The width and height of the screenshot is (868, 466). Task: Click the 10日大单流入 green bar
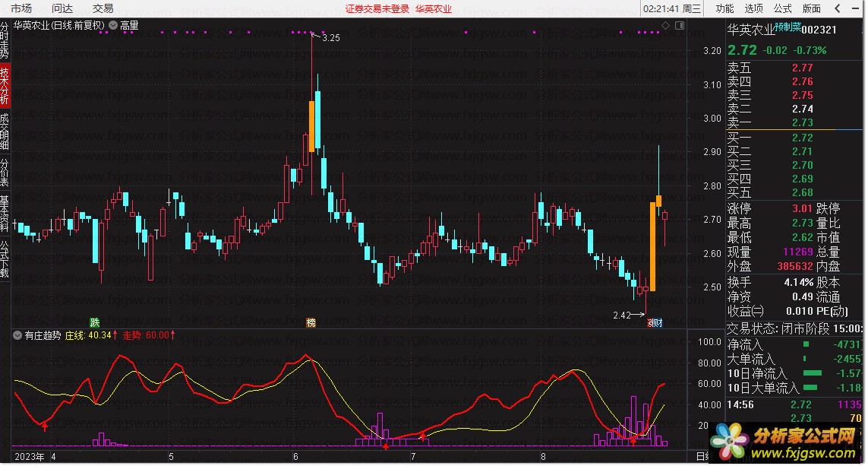[810, 388]
